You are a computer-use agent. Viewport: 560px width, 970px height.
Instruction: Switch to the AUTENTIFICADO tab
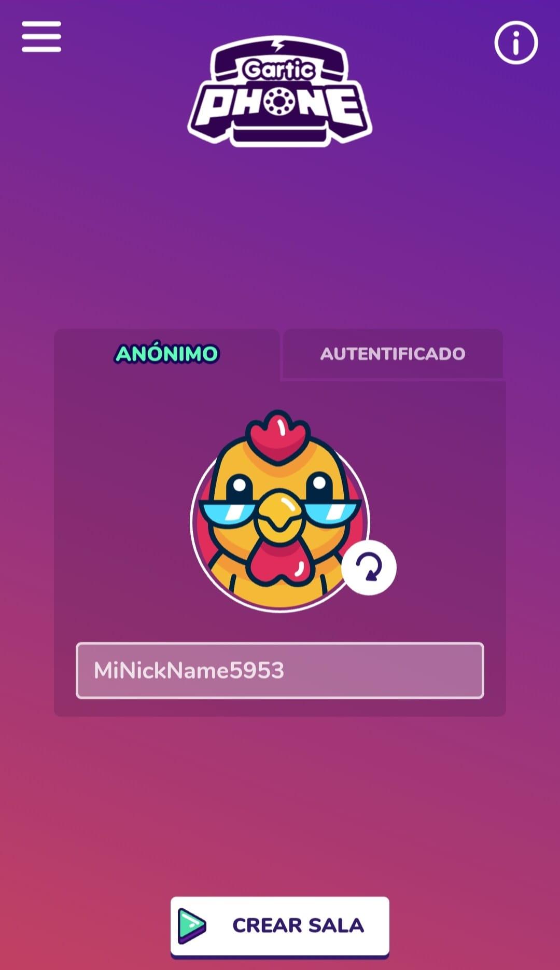(393, 354)
